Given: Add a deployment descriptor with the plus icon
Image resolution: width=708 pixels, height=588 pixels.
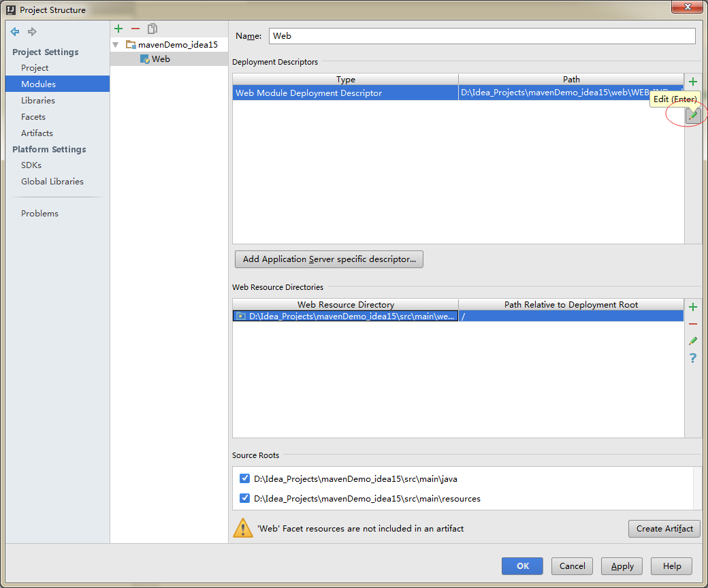Looking at the screenshot, I should (693, 82).
